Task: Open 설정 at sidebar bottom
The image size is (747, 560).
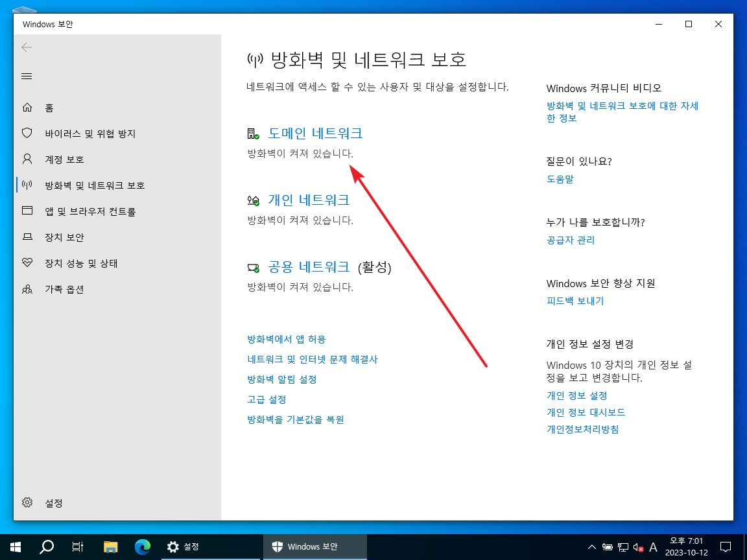Action: pos(53,503)
